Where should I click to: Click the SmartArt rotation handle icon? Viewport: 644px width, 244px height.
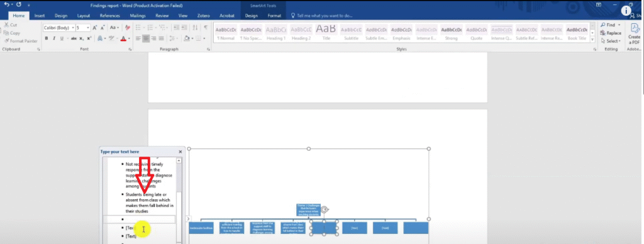pos(325,209)
